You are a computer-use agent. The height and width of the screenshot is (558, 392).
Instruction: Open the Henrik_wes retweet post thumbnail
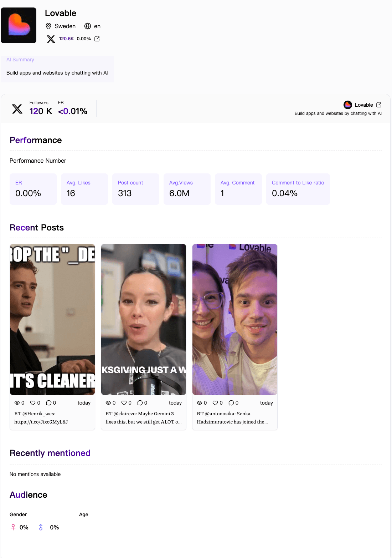pyautogui.click(x=52, y=319)
